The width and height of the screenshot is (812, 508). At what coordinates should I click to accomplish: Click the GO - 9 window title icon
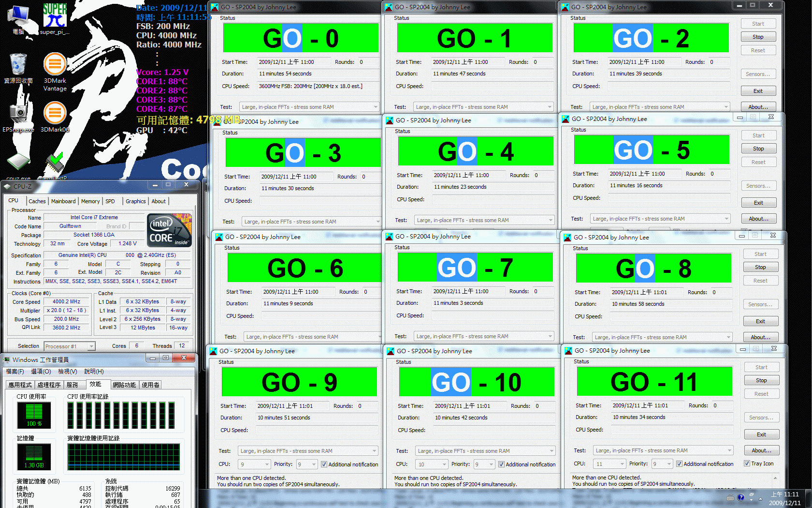(x=213, y=351)
